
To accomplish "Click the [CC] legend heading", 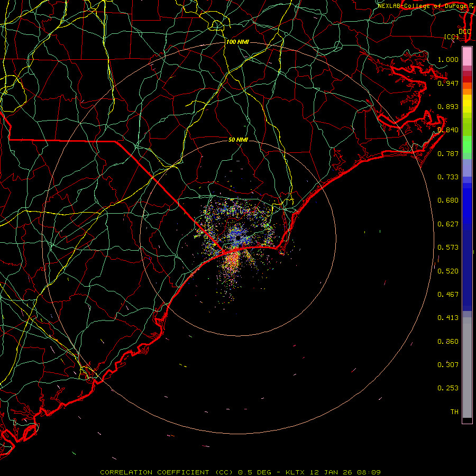I will [452, 36].
